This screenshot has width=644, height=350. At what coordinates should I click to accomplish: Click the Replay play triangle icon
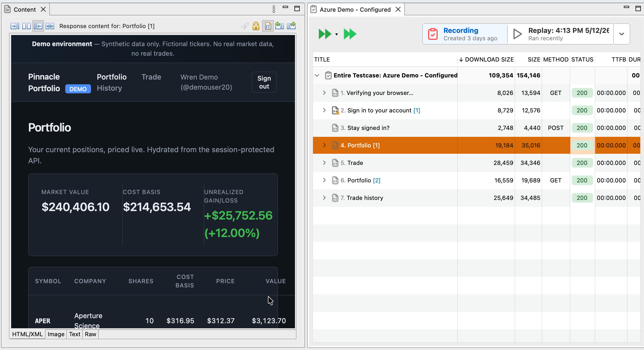tap(517, 34)
